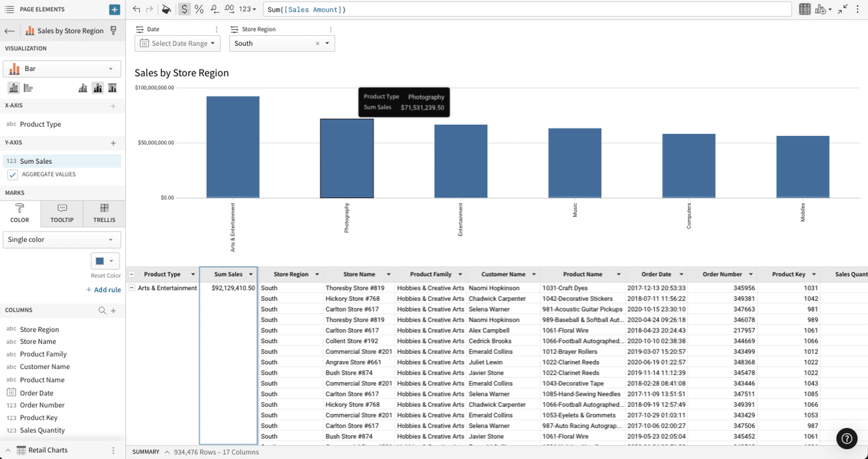The width and height of the screenshot is (868, 459).
Task: Minimize the expanded element view
Action: pyautogui.click(x=843, y=9)
